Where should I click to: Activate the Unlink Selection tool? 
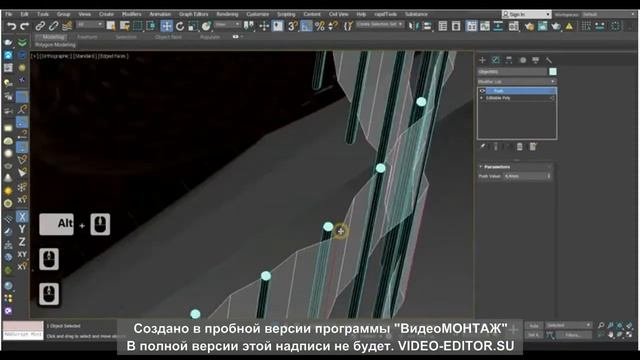(53, 27)
